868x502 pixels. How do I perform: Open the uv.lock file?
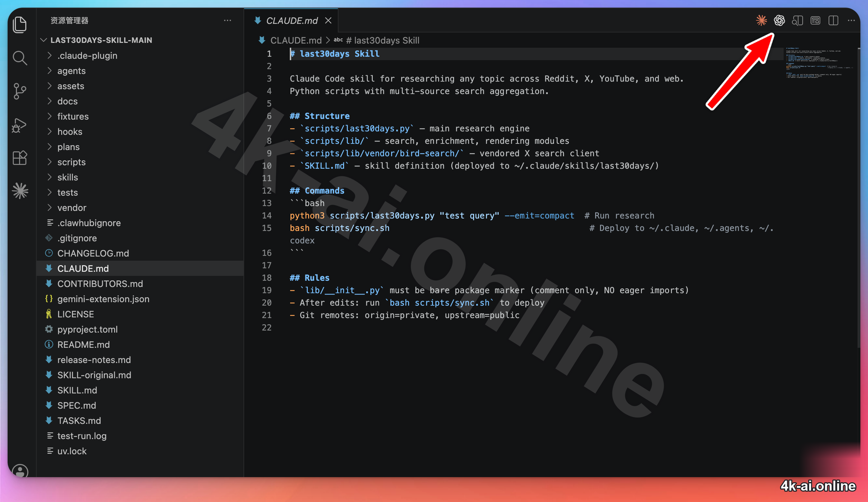tap(140, 451)
